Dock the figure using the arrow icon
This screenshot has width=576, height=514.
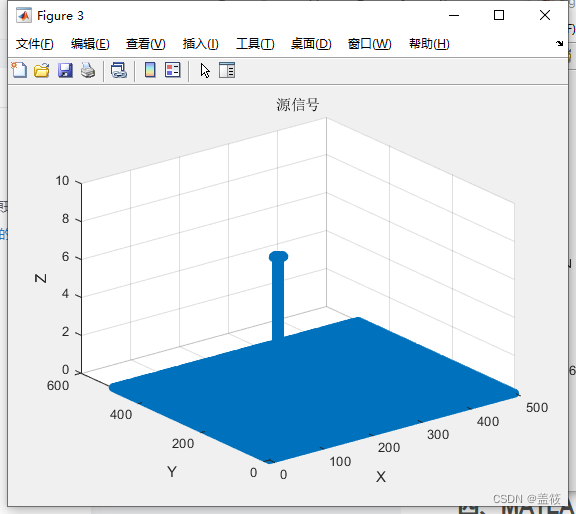click(x=559, y=43)
